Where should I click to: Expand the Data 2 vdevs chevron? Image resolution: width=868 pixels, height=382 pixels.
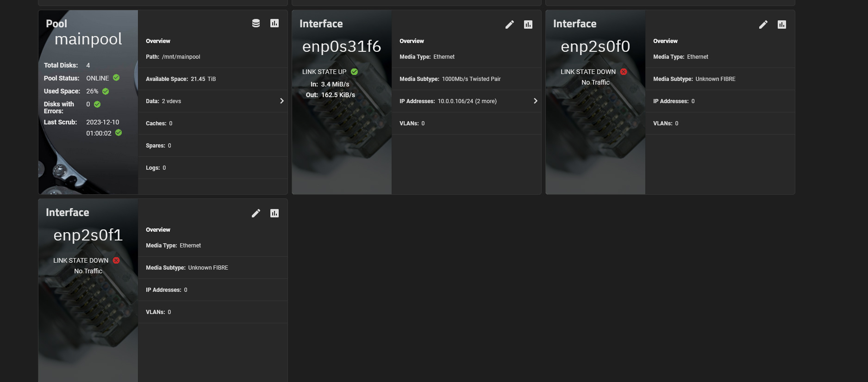click(x=282, y=101)
